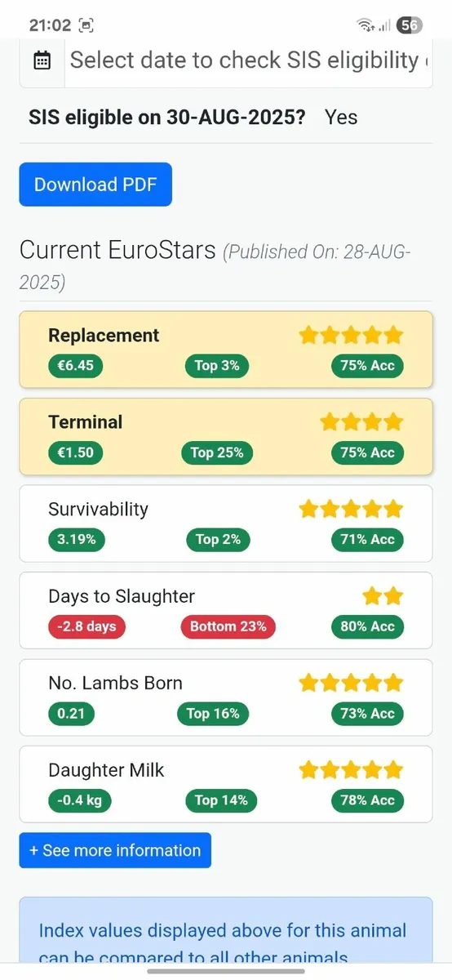Click the SIS eligibility date input field
Image resolution: width=452 pixels, height=980 pixels.
click(248, 60)
